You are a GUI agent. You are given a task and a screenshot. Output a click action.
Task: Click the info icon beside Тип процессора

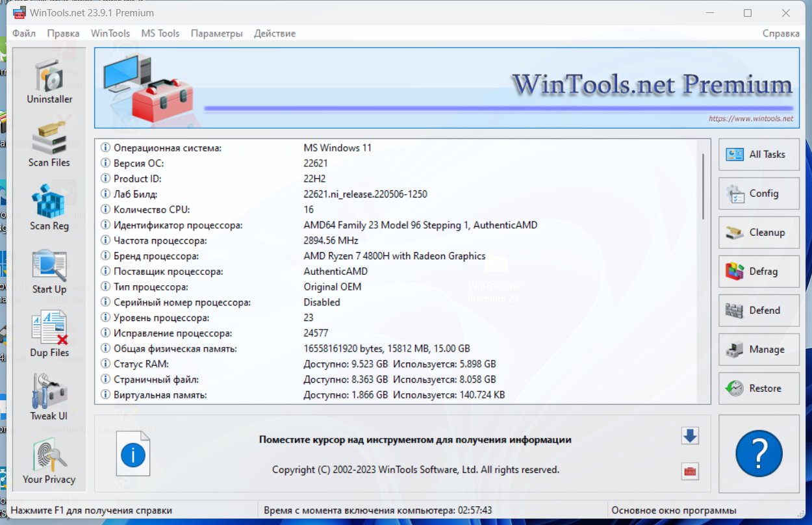[106, 287]
